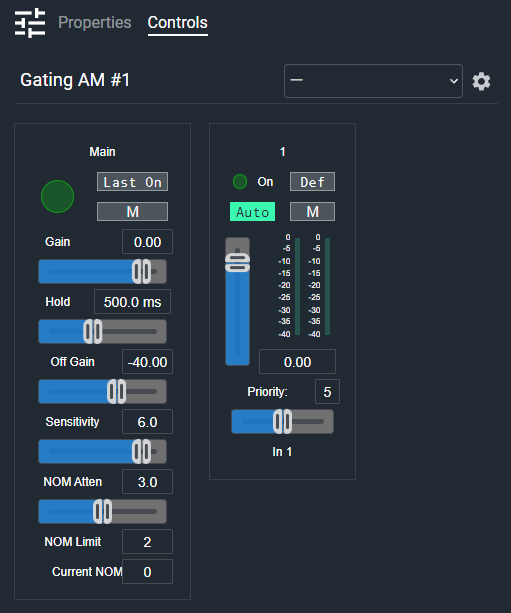Screen dimensions: 511x613
Task: Click the Hold 500.0 ms field
Action: [132, 302]
